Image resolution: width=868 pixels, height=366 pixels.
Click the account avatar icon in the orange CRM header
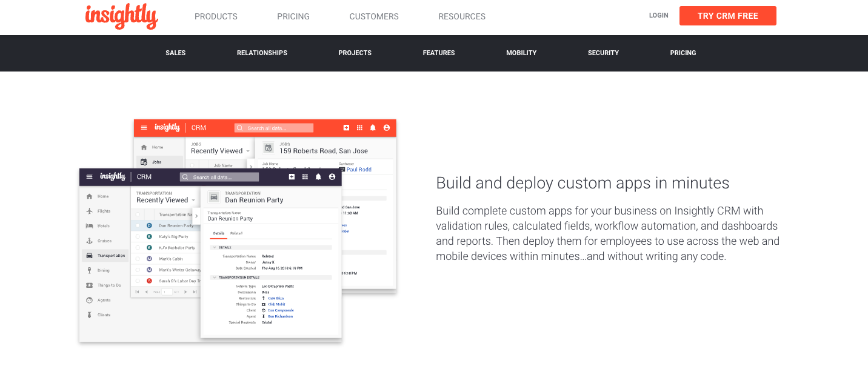pyautogui.click(x=386, y=128)
